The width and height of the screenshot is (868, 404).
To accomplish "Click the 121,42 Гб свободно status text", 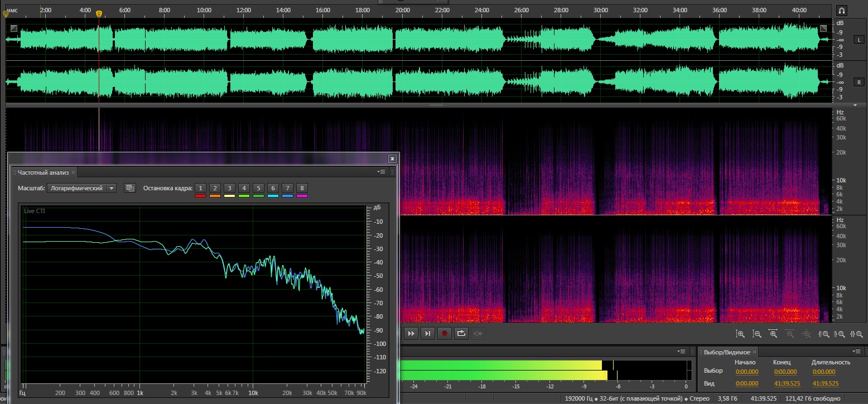I will coord(813,398).
